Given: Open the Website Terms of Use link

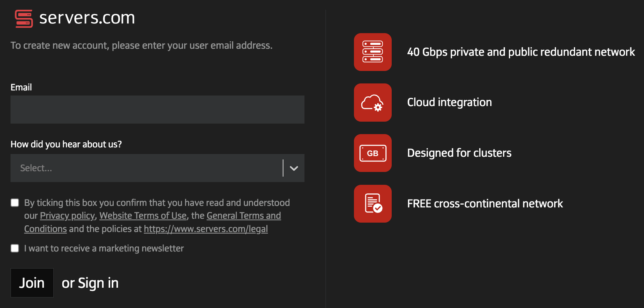Looking at the screenshot, I should [x=143, y=216].
